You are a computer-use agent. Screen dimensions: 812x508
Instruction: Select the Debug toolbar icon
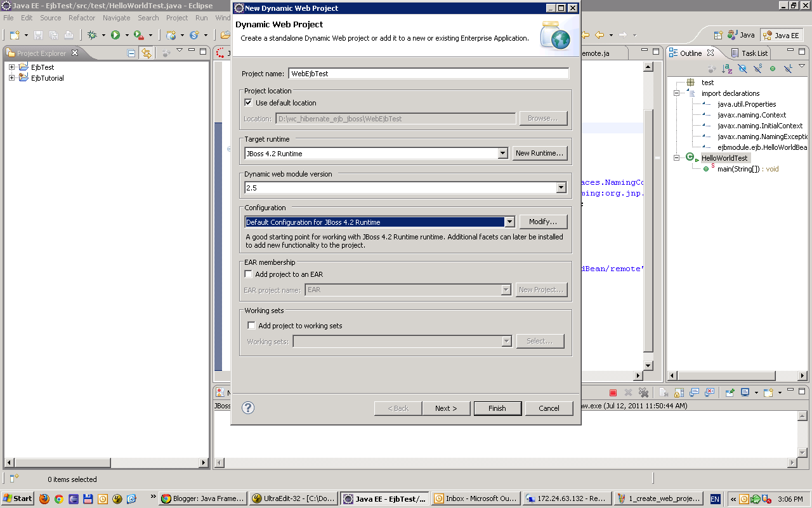pos(93,35)
